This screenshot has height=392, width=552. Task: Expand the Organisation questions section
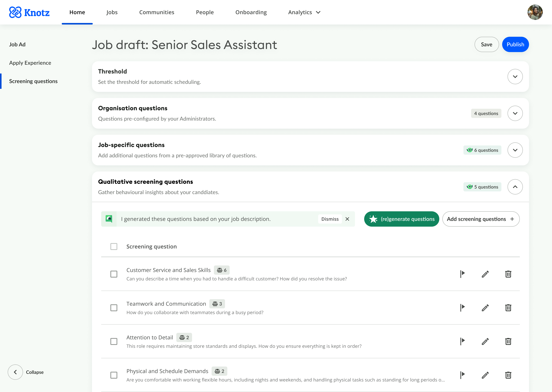click(515, 113)
